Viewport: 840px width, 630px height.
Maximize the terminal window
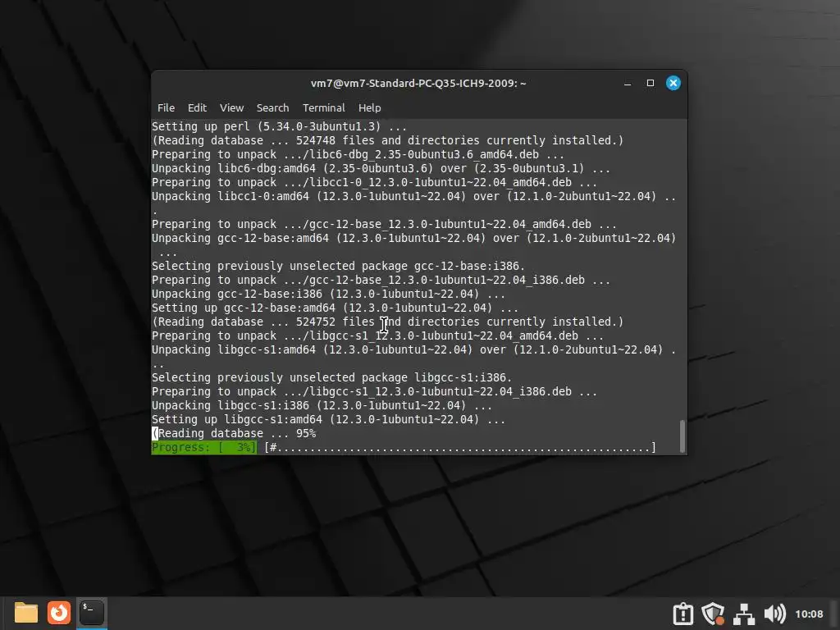coord(651,83)
